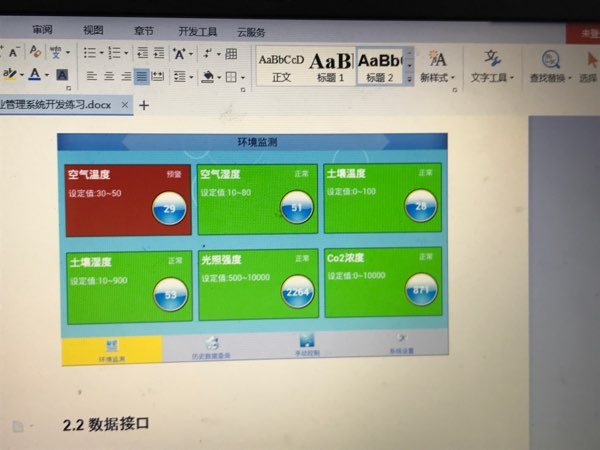Open the 视图 ribbon tab
This screenshot has height=450, width=600.
[x=93, y=30]
